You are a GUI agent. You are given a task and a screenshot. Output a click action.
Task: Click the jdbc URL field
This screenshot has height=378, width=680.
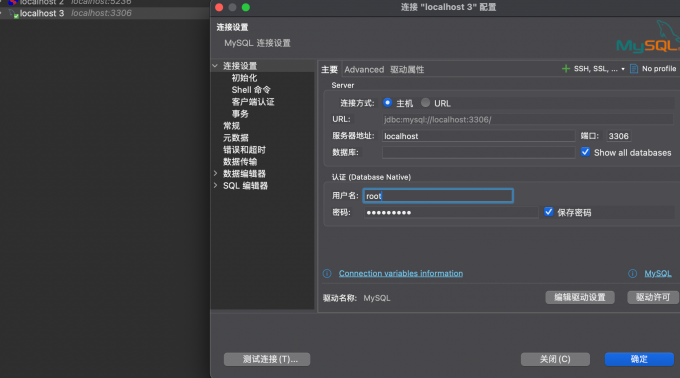point(528,120)
